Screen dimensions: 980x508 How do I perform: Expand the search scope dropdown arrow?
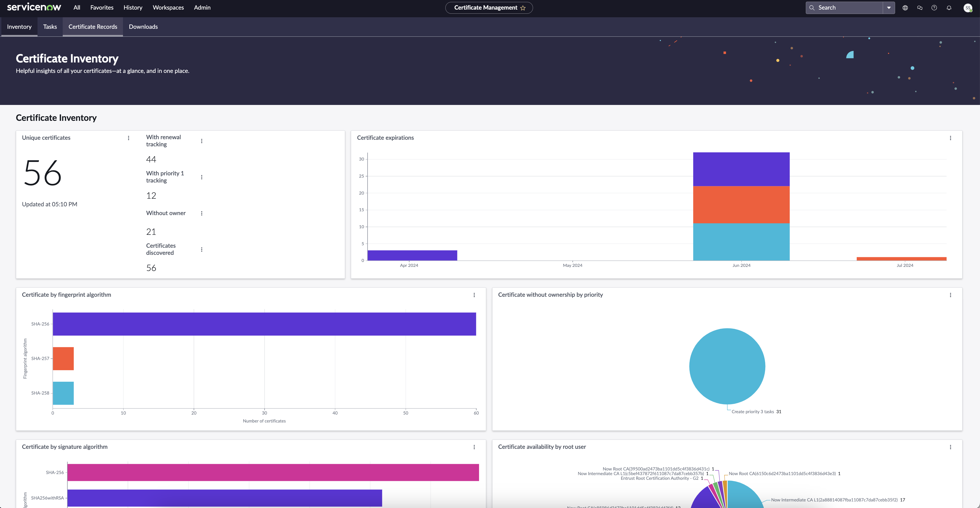pyautogui.click(x=889, y=8)
